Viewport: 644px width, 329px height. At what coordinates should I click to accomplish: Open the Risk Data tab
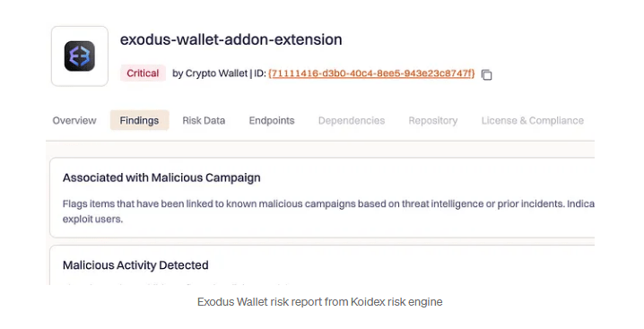click(204, 120)
